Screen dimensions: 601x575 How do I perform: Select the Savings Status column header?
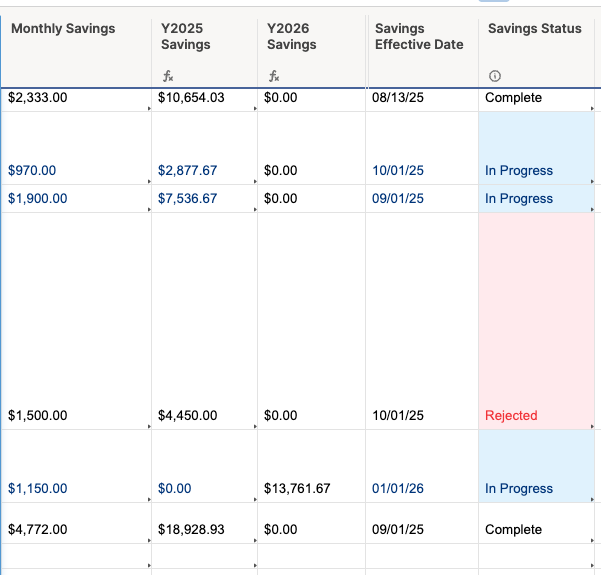click(534, 29)
